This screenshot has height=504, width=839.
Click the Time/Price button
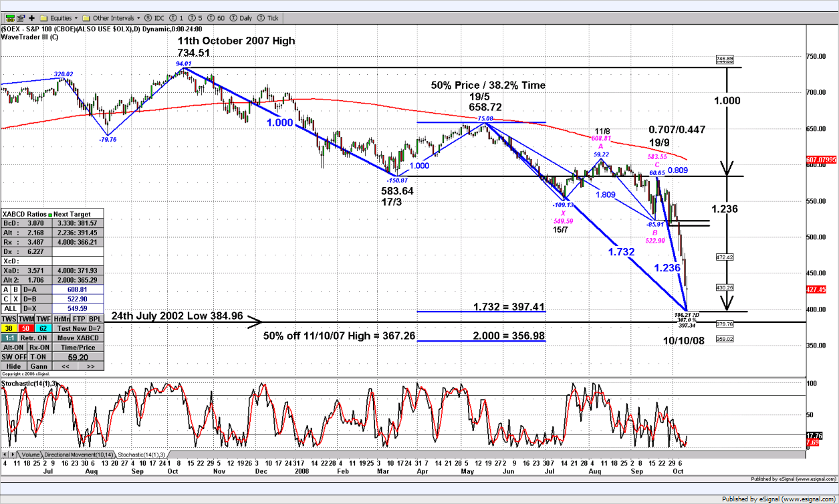(x=78, y=347)
